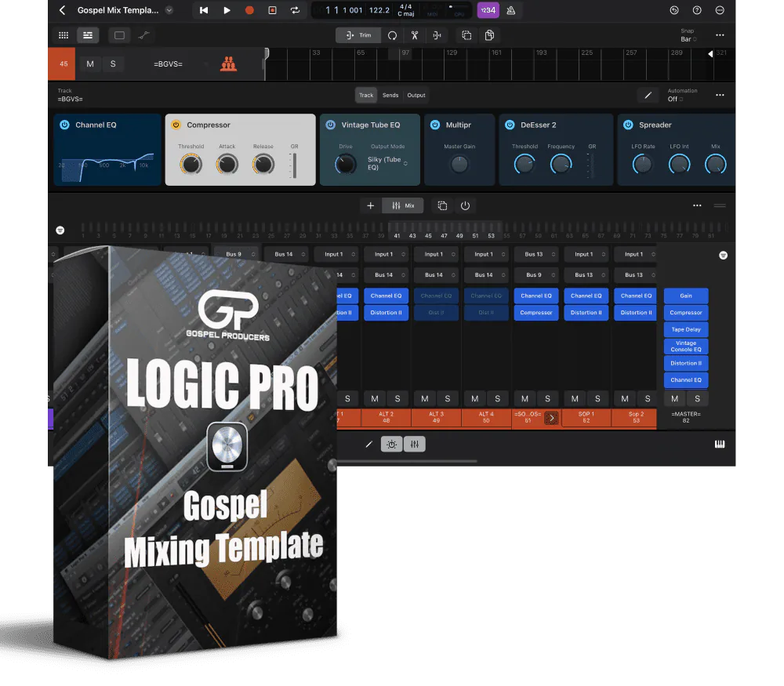The height and width of the screenshot is (686, 784).
Task: Toggle Vintage Tube EQ power button
Action: [x=331, y=125]
